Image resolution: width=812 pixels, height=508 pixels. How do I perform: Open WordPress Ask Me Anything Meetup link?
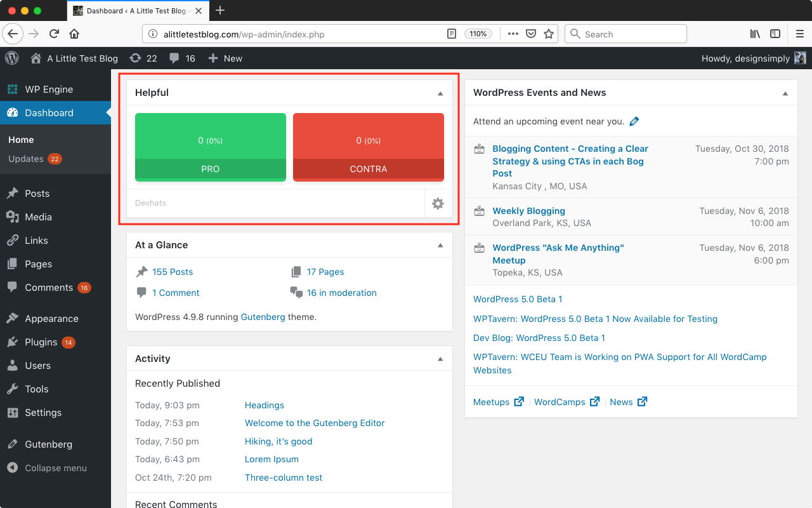[x=558, y=254]
